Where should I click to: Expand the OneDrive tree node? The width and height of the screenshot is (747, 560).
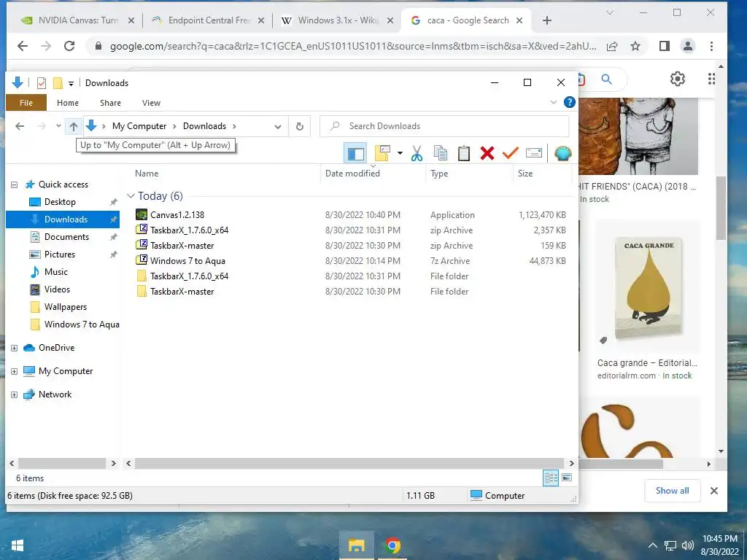(x=15, y=348)
